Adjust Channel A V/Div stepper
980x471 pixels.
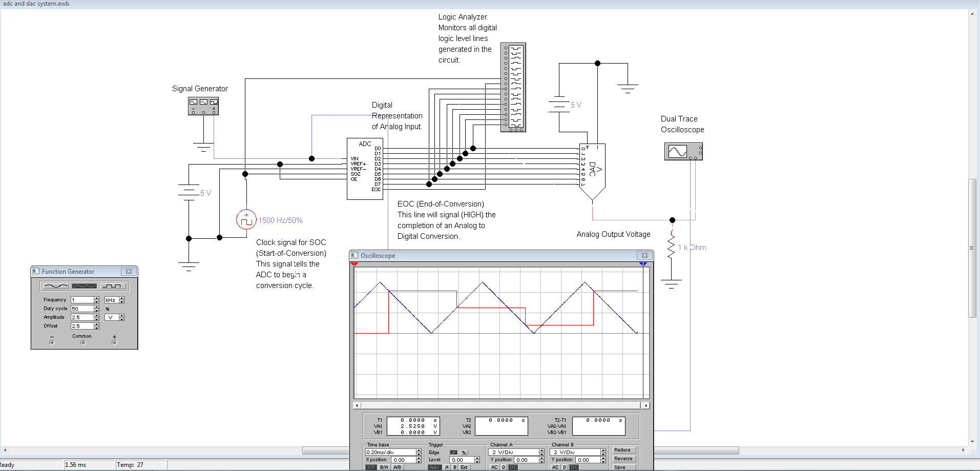[541, 452]
